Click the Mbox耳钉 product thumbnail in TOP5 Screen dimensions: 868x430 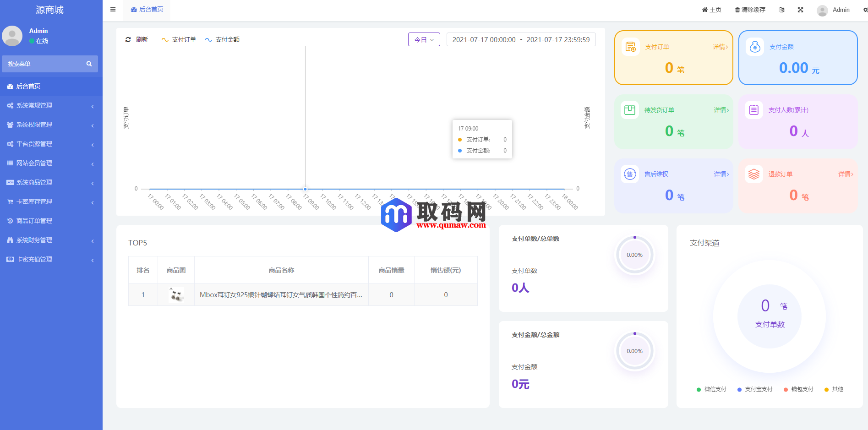coord(176,294)
